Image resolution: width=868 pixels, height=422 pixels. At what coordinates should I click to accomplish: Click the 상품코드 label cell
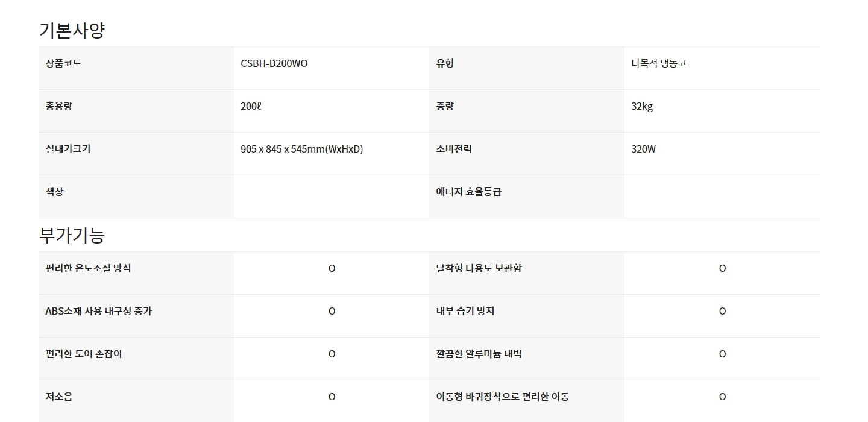(x=136, y=68)
